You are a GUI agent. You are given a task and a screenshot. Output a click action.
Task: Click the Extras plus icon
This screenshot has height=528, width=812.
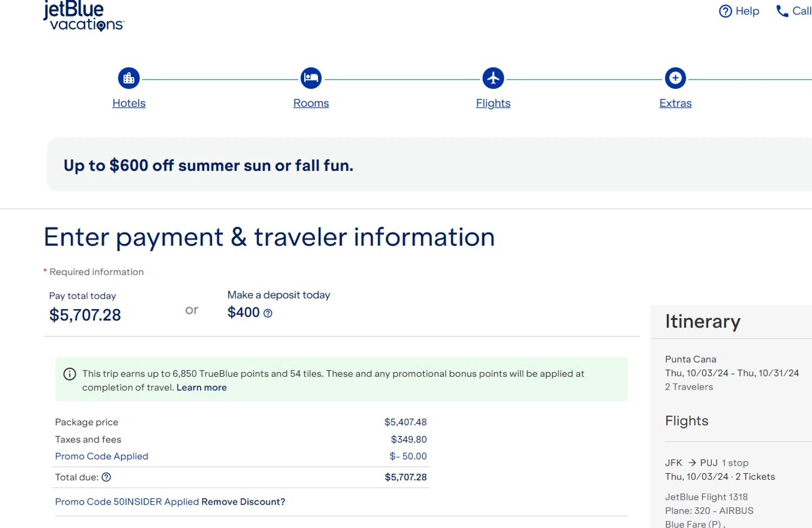pyautogui.click(x=675, y=78)
